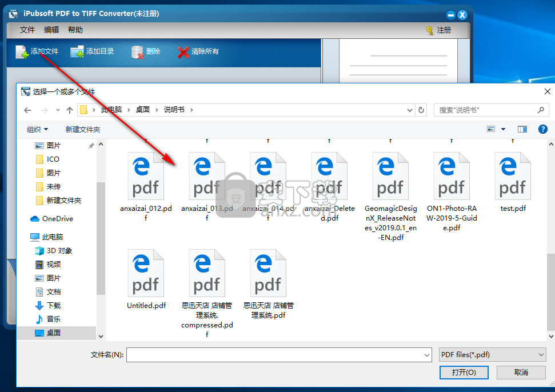Image resolution: width=555 pixels, height=392 pixels.
Task: Open the recent locations dropdown arrow
Action: pyautogui.click(x=58, y=110)
